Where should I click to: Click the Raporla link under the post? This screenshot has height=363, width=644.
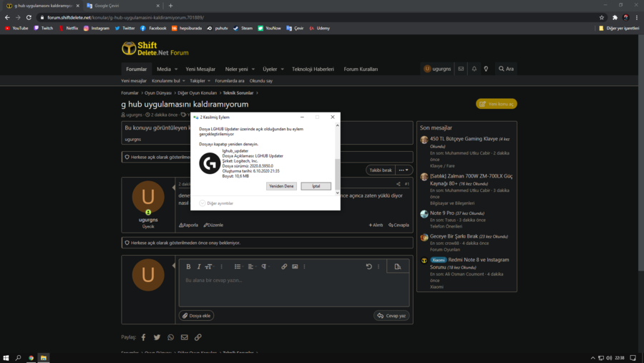pos(188,225)
